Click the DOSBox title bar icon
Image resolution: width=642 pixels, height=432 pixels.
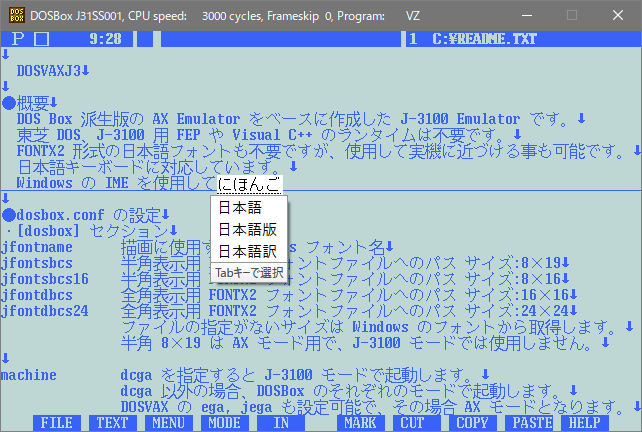click(17, 16)
